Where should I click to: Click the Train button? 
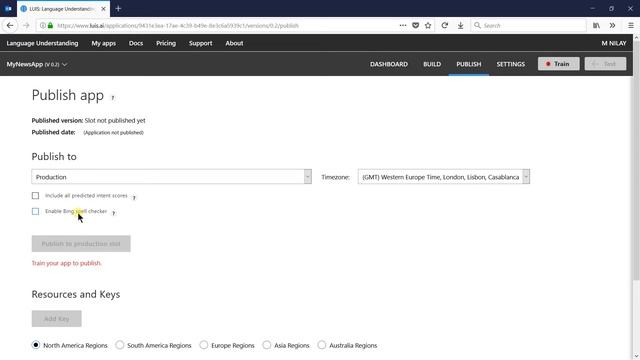pos(558,64)
